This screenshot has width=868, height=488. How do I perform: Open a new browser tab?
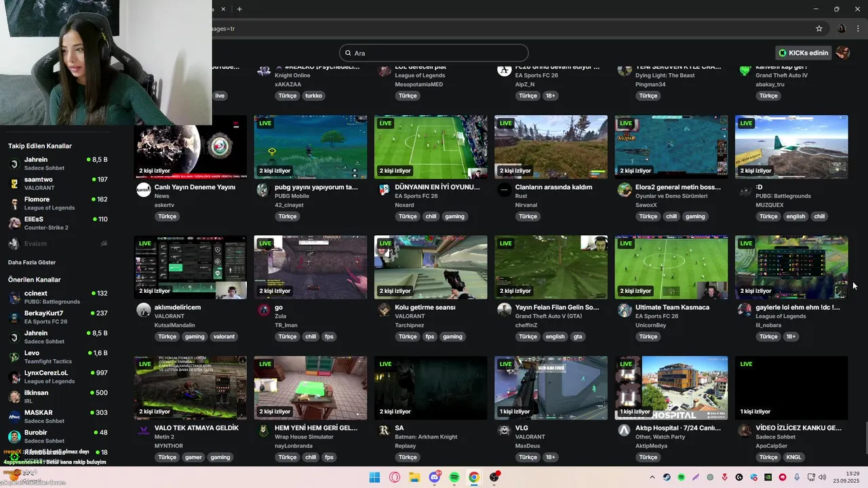coord(239,9)
